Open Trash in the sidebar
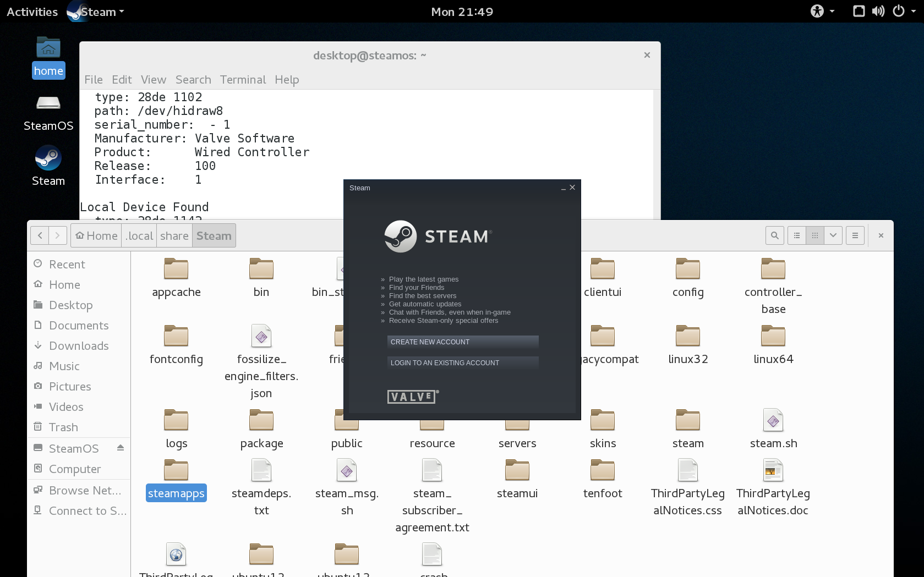This screenshot has width=924, height=577. tap(79, 427)
